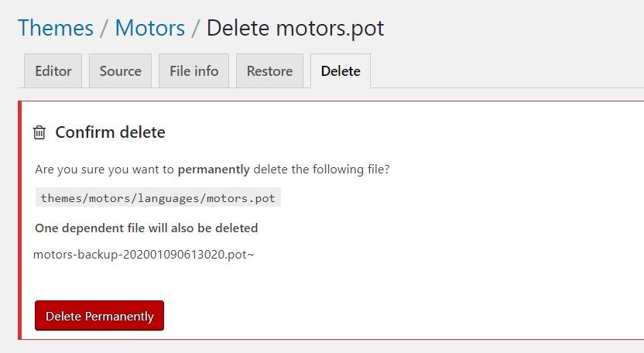Click the active Delete tab

pyautogui.click(x=341, y=71)
